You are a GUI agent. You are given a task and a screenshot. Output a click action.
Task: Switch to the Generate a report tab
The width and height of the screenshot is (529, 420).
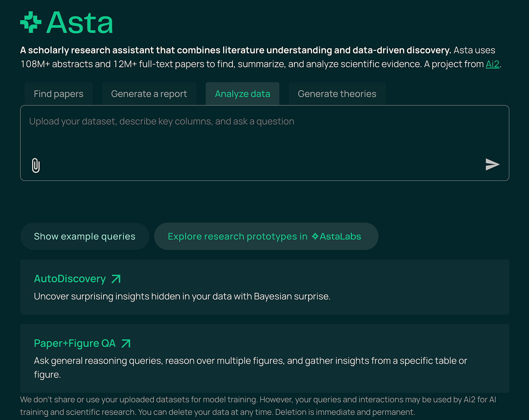(x=149, y=94)
